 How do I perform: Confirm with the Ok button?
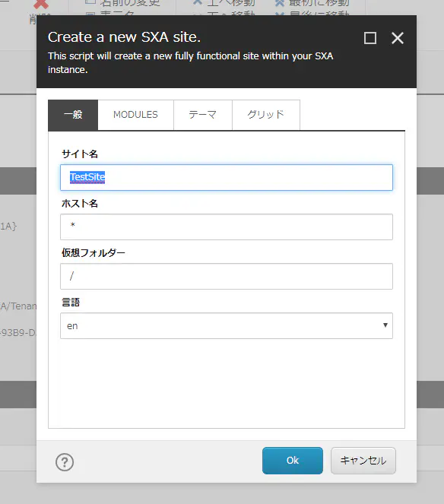[293, 461]
